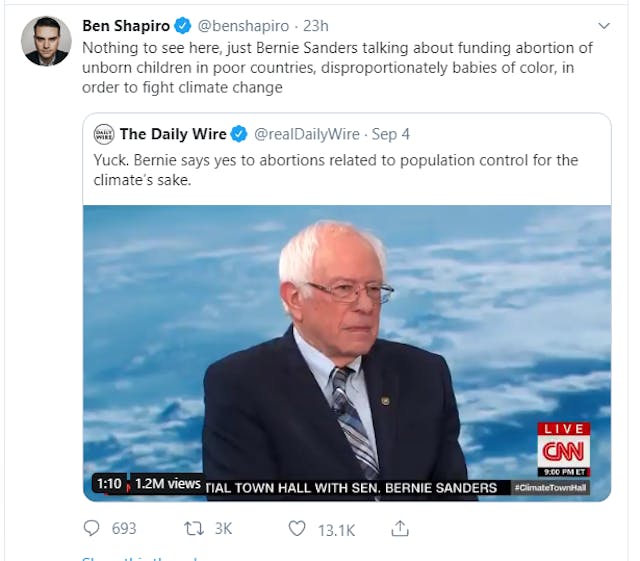Screen dimensions: 640x561
Task: Open share options via the share icon
Action: [400, 528]
